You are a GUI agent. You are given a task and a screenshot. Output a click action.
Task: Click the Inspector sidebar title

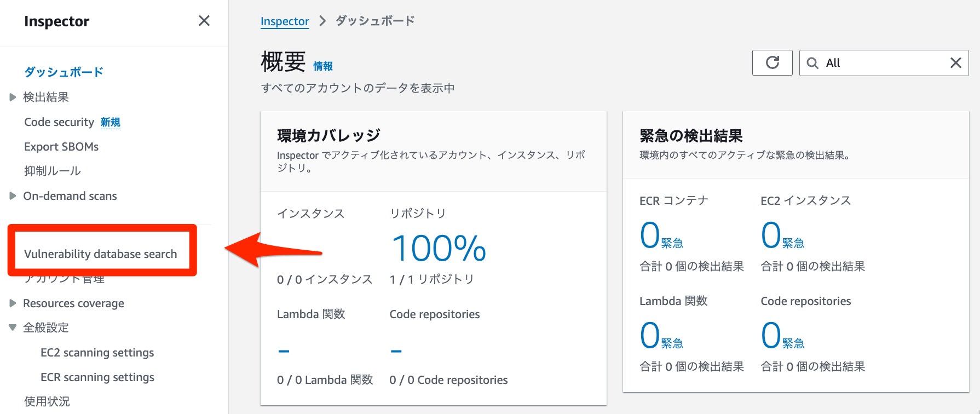click(56, 21)
